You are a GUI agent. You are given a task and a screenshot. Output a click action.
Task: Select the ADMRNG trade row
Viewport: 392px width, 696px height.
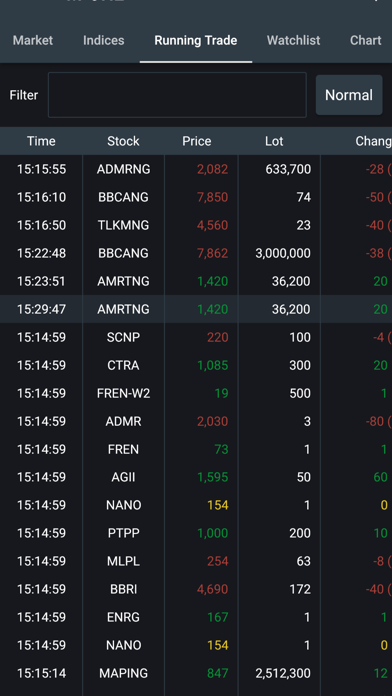(x=196, y=169)
